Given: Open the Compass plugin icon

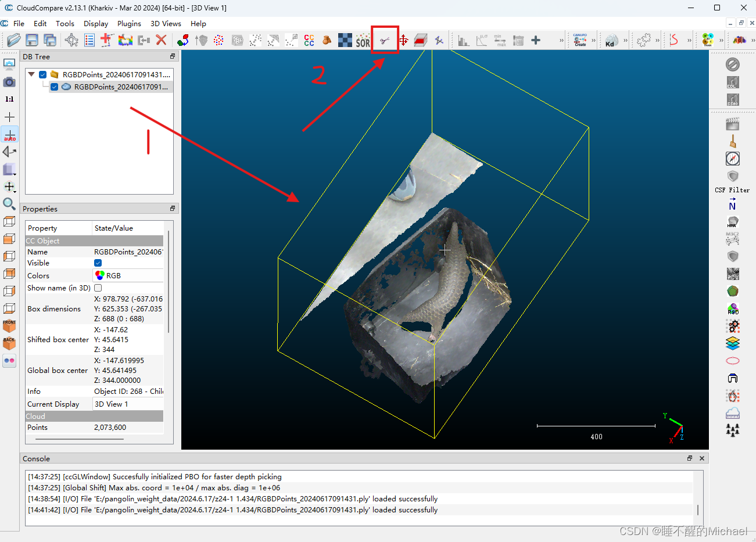Looking at the screenshot, I should pos(733,159).
